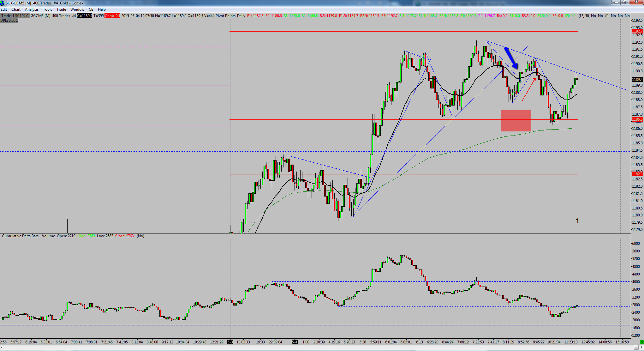Screen dimensions: 644x351
Task: Open the CB menu
Action: (91, 9)
